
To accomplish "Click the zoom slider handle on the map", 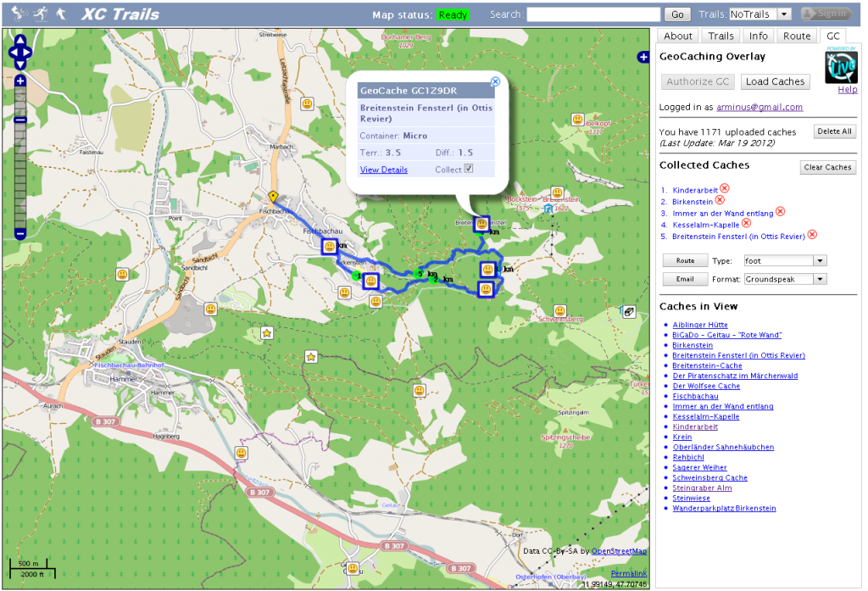I will click(20, 120).
